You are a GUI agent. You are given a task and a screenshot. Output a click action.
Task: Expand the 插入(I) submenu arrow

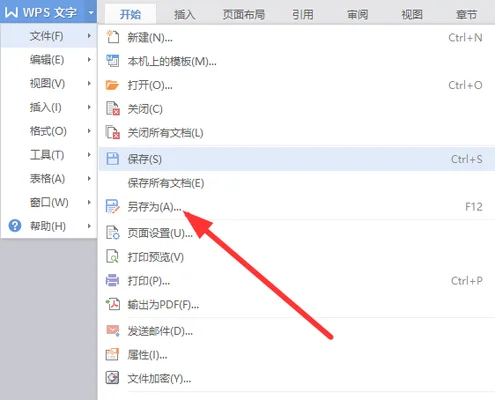coord(89,107)
